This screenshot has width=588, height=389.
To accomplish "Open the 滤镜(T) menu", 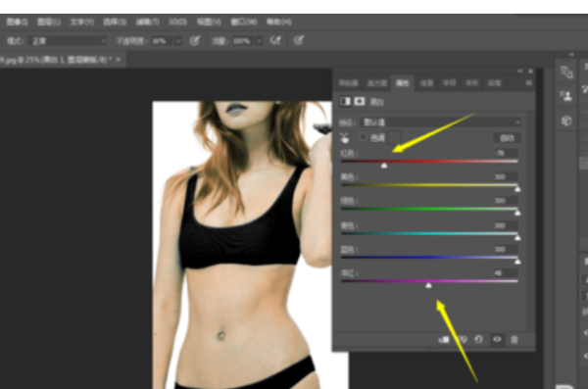I will (x=147, y=23).
